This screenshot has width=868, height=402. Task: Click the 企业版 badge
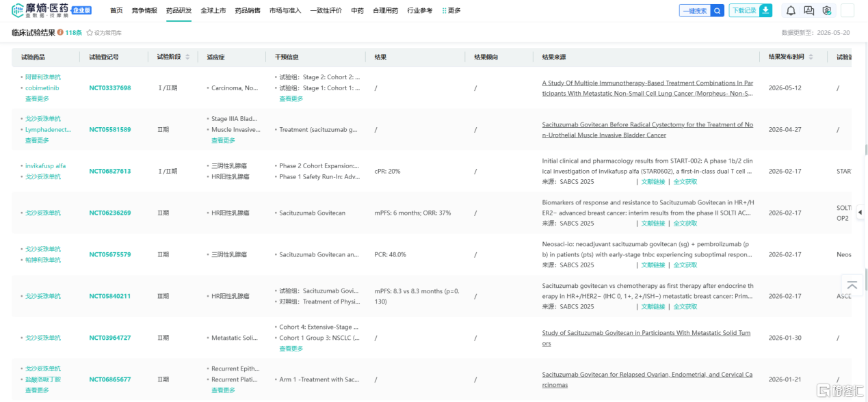[82, 10]
